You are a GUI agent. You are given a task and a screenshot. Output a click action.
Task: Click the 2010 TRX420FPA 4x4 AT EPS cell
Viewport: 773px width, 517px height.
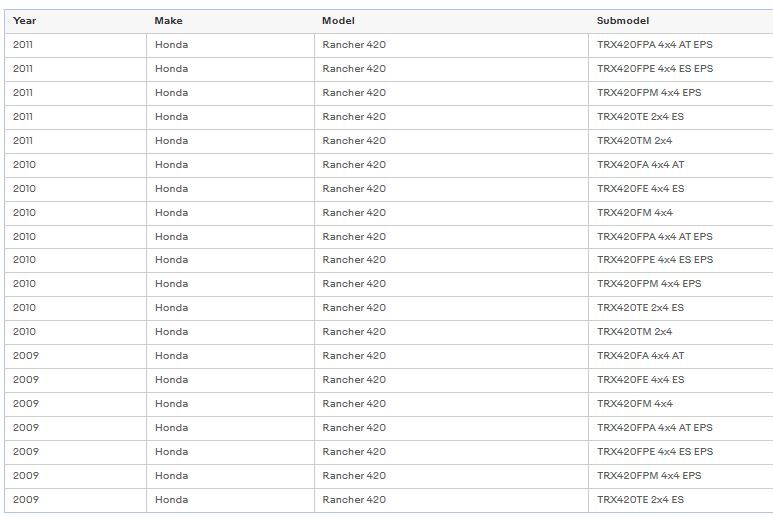[x=655, y=237]
